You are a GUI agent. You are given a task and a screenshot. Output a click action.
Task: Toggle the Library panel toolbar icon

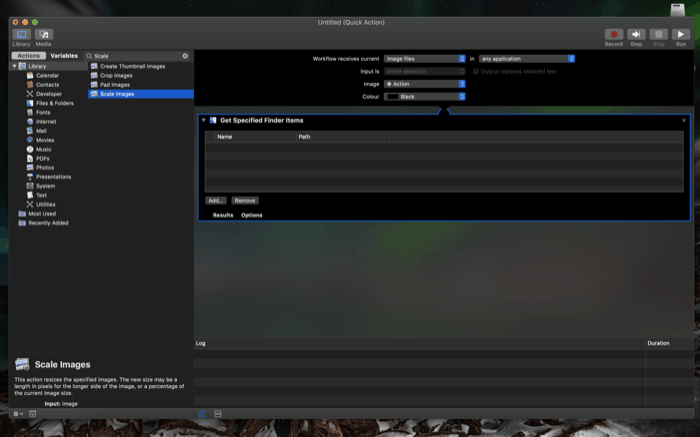click(x=21, y=34)
